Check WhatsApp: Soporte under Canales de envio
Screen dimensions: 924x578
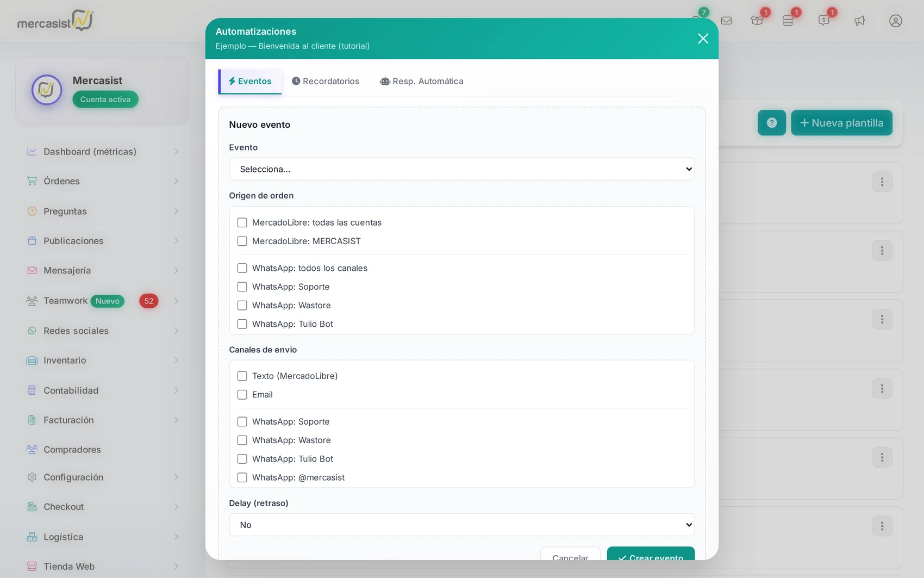[242, 421]
